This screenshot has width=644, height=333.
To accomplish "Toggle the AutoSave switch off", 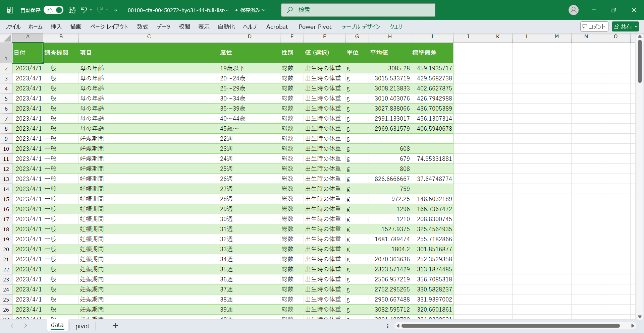I will [54, 10].
